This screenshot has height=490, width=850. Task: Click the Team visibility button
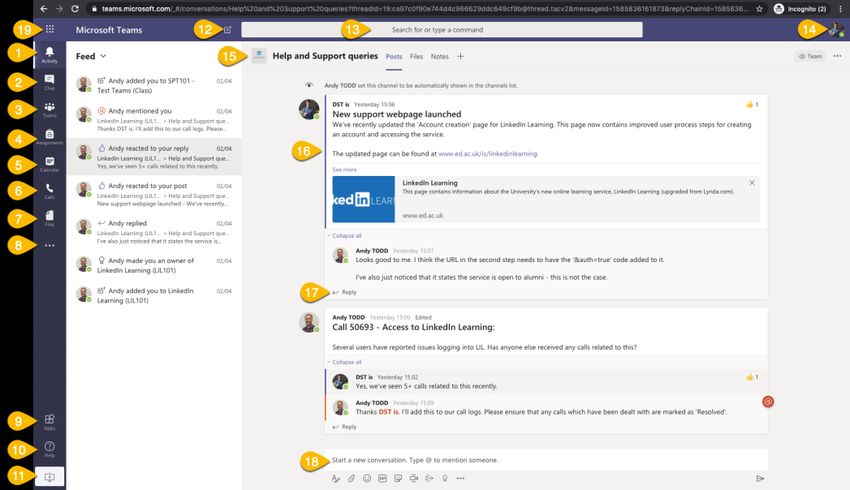pyautogui.click(x=810, y=56)
